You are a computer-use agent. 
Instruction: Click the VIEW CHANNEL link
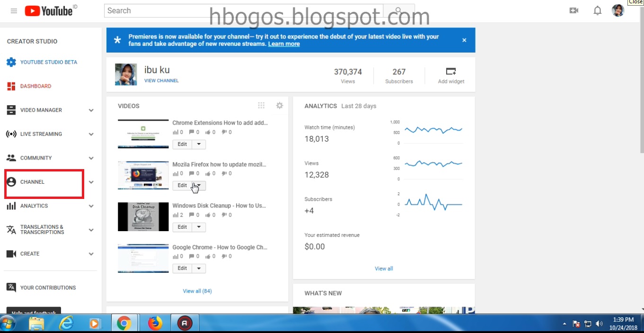[161, 81]
